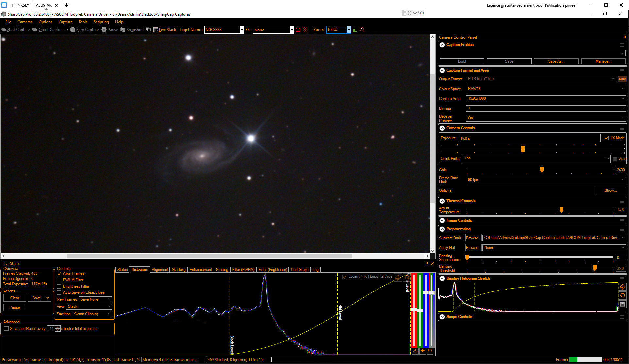The image size is (629, 364).
Task: Click the Save button in Live Stack Actions
Action: tap(37, 298)
